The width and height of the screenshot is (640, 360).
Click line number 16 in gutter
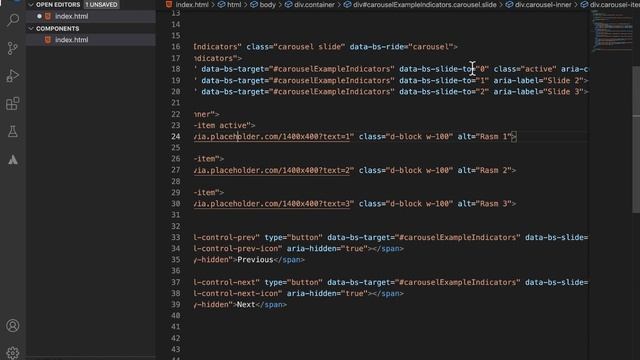click(x=176, y=47)
